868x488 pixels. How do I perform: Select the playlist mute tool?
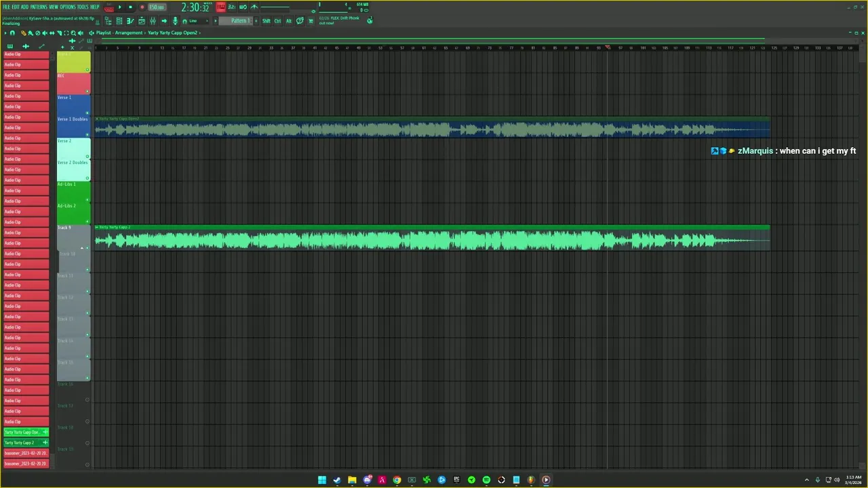(x=45, y=33)
